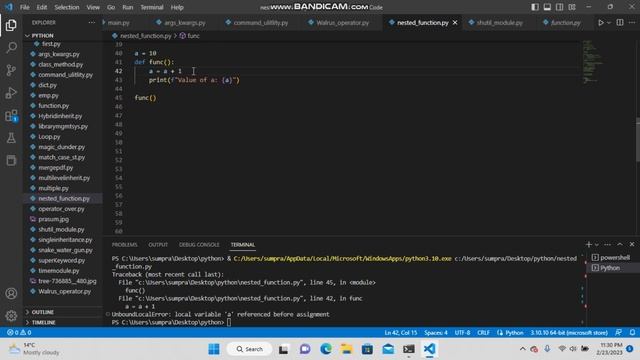
Task: Open prasum.jpg in Explorer
Action: 53,219
